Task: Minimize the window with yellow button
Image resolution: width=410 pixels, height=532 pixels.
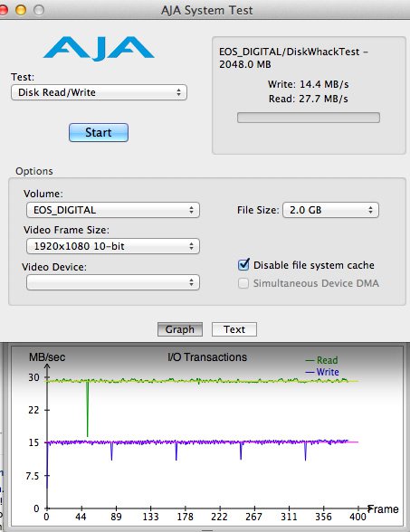Action: (x=21, y=10)
